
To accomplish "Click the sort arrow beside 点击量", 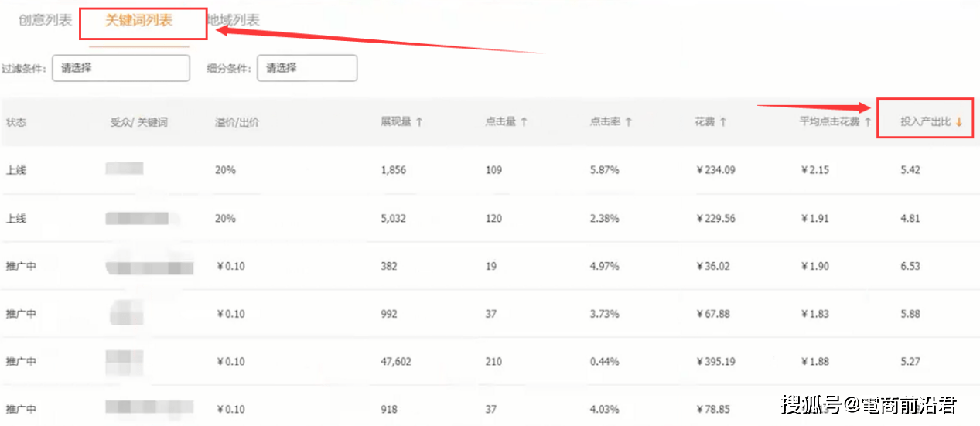I will coord(524,122).
